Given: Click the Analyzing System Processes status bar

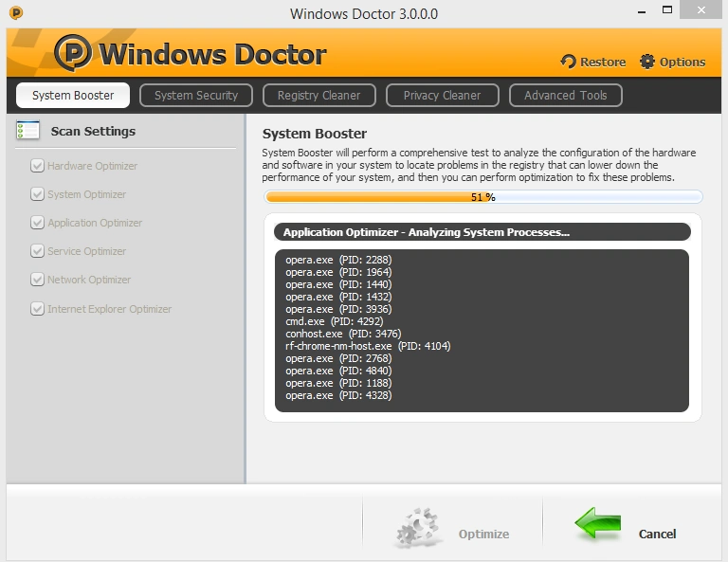Looking at the screenshot, I should (482, 232).
